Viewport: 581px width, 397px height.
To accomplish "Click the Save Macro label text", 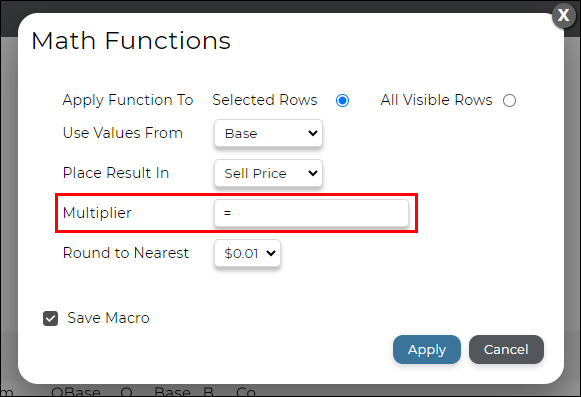I will pyautogui.click(x=108, y=318).
